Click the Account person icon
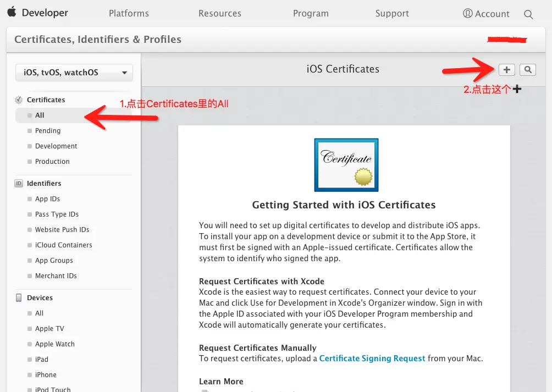This screenshot has width=552, height=392. point(467,13)
